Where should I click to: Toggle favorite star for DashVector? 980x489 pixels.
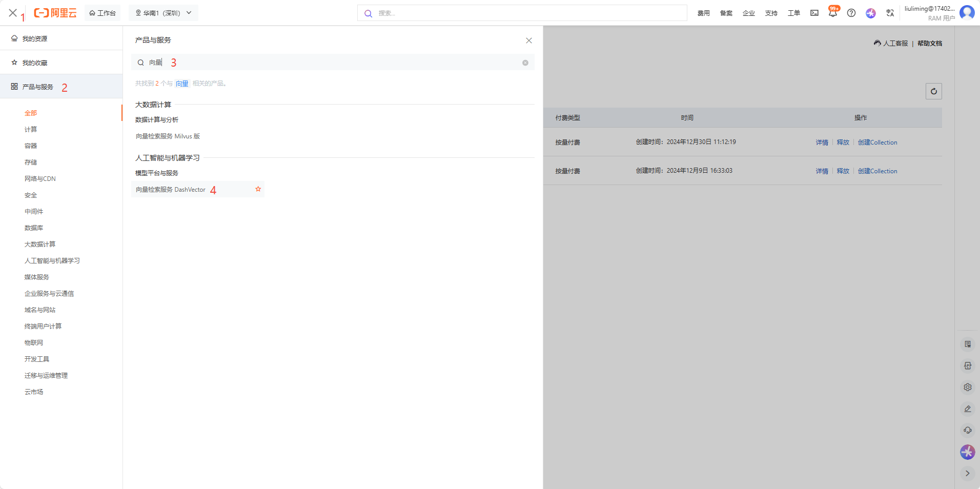click(x=258, y=189)
